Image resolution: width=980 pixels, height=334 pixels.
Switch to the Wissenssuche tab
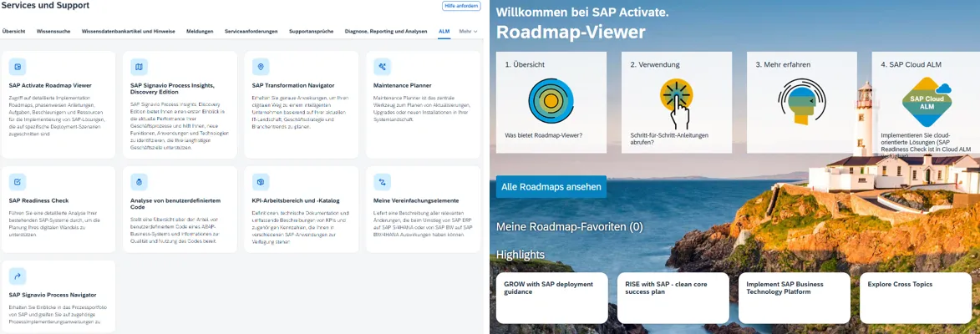(53, 31)
